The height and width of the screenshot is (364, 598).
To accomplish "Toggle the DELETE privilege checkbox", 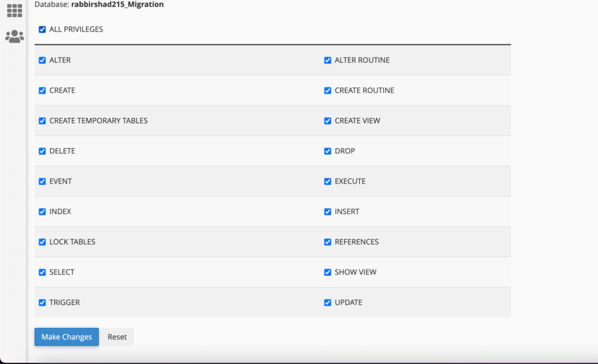I will pos(42,151).
